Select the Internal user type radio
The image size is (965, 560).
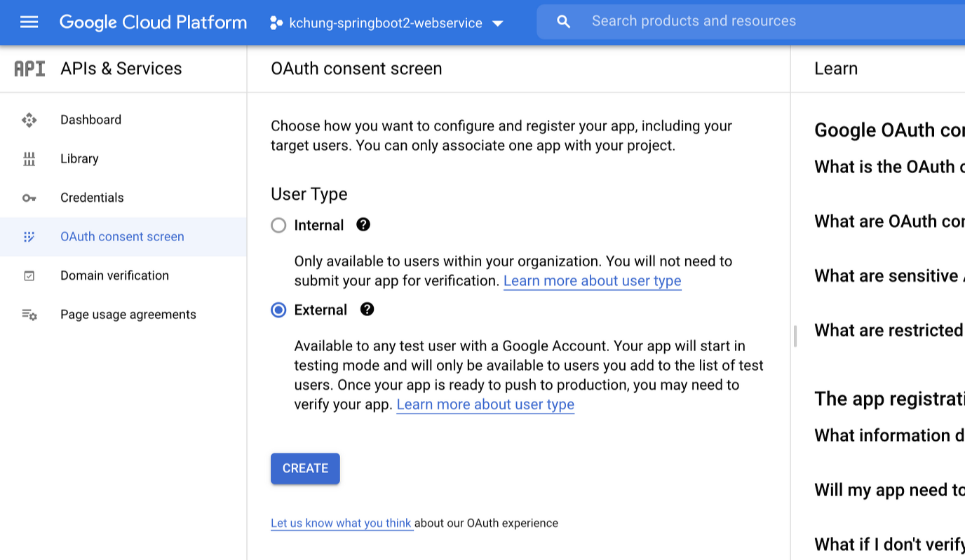[x=278, y=225]
